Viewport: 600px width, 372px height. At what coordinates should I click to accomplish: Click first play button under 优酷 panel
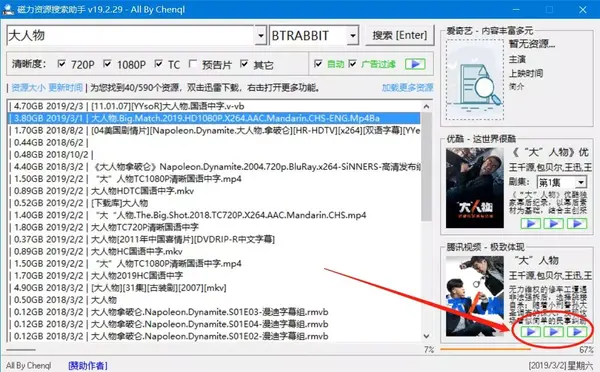tap(530, 223)
